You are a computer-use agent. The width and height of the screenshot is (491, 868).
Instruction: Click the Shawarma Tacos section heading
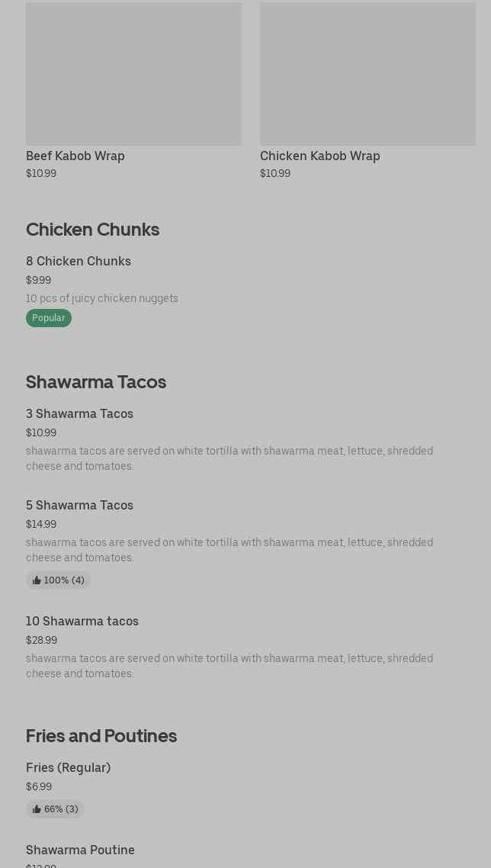(96, 381)
